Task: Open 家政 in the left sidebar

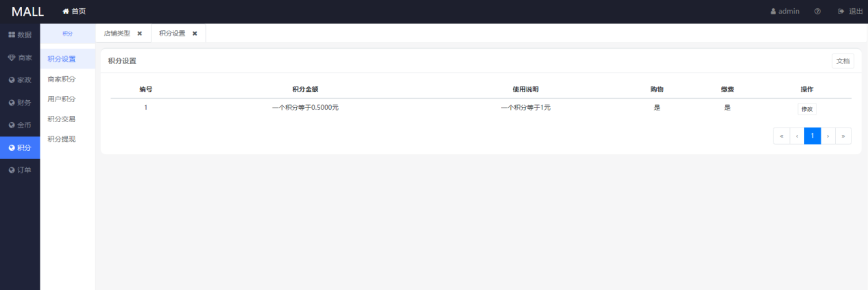Action: 20,80
